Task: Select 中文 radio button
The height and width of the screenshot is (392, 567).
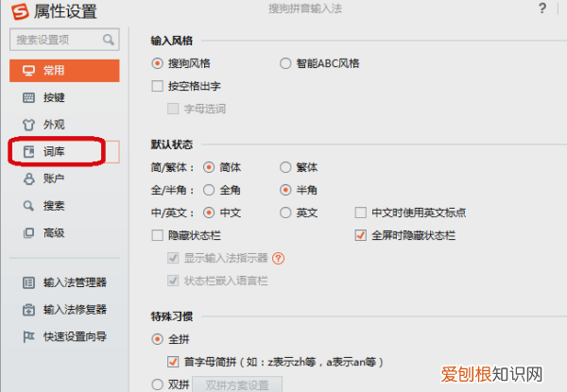Action: pos(209,213)
